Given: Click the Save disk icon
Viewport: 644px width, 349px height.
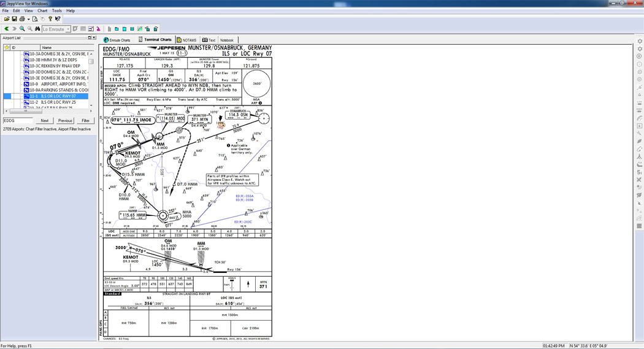Looking at the screenshot, I should tap(14, 19).
